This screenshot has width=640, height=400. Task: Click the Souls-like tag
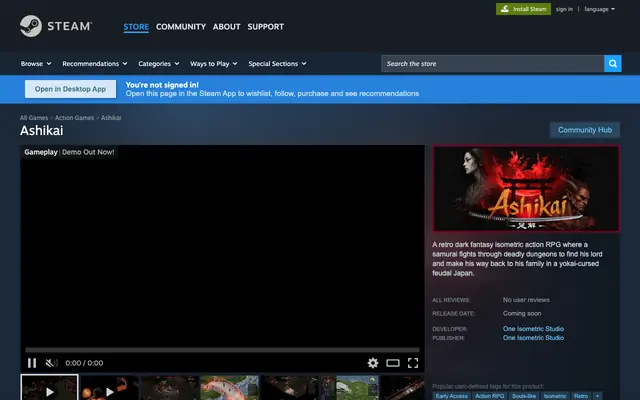[524, 396]
